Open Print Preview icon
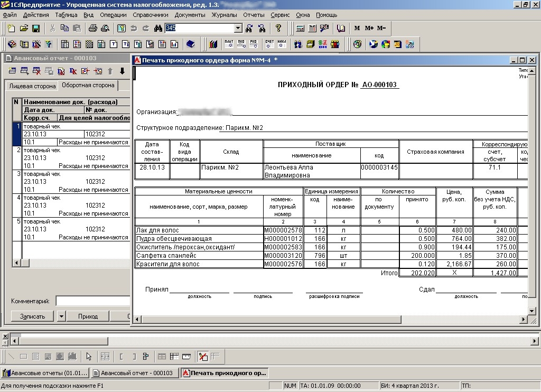Viewport: 541px width, 392px height. click(105, 29)
